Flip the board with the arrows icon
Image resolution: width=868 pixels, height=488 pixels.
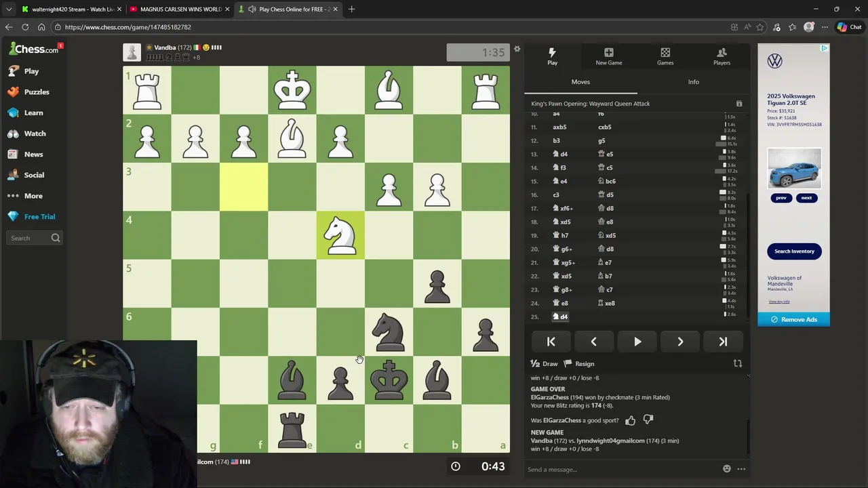(x=738, y=364)
